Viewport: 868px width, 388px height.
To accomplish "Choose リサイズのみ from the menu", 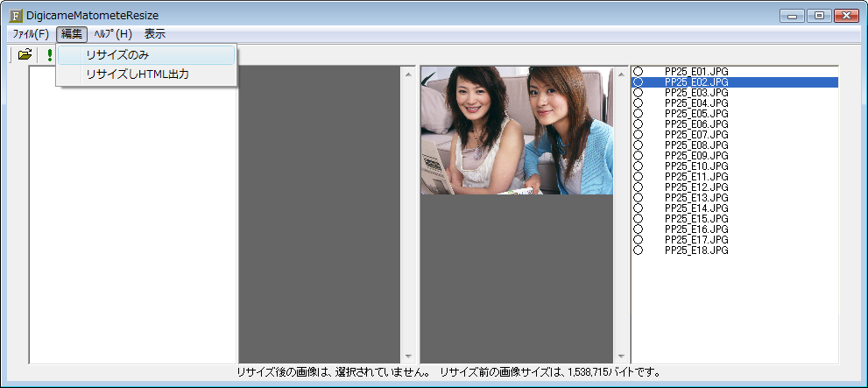I will pos(146,55).
